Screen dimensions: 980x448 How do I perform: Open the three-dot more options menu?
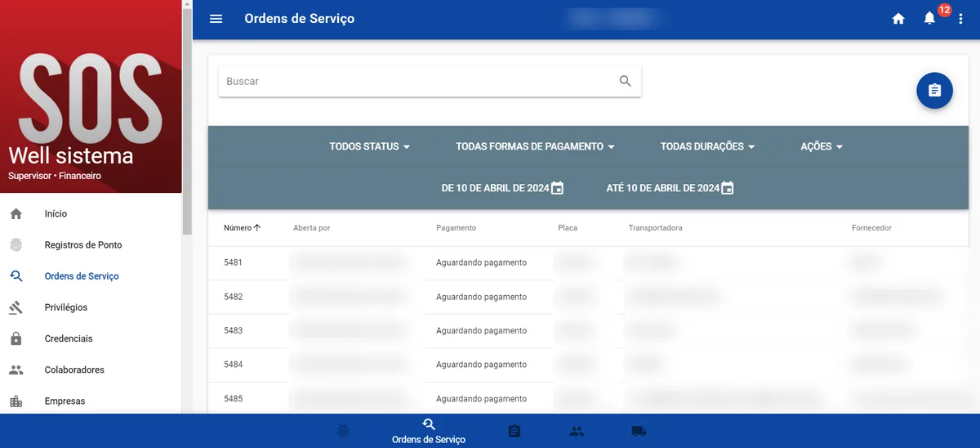[960, 19]
